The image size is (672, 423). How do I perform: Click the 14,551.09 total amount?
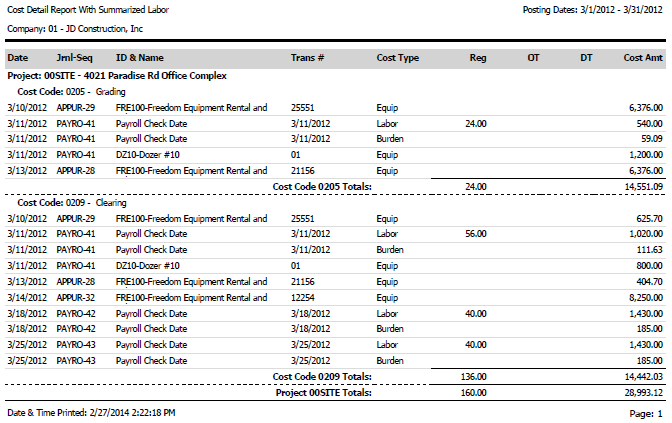(x=644, y=187)
